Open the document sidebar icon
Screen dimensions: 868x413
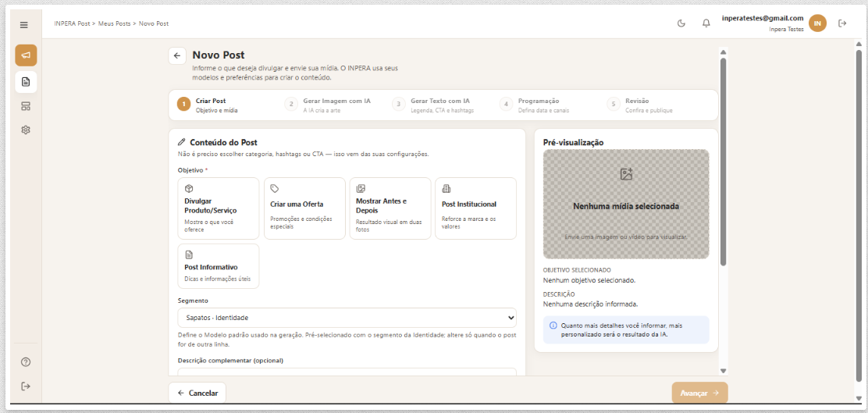[x=26, y=81]
